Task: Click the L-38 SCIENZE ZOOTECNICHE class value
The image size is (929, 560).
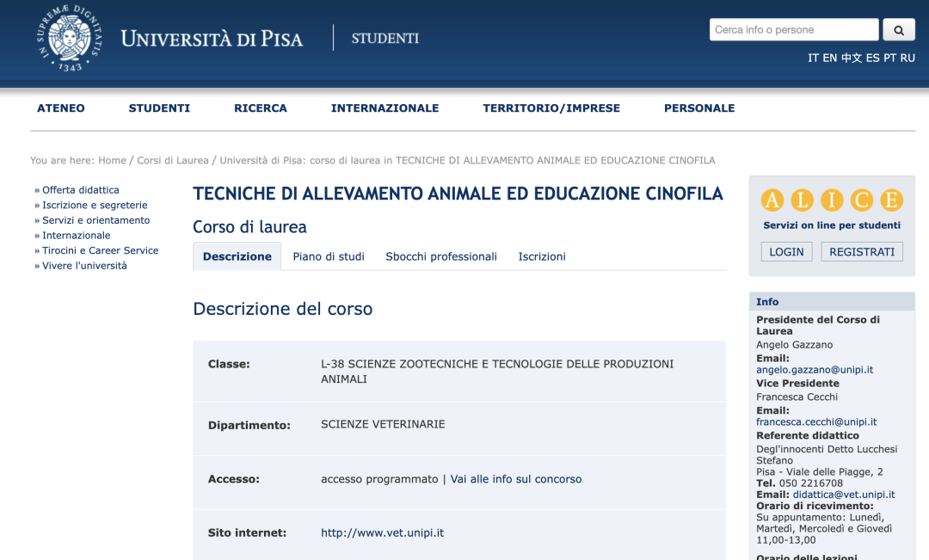Action: (497, 372)
